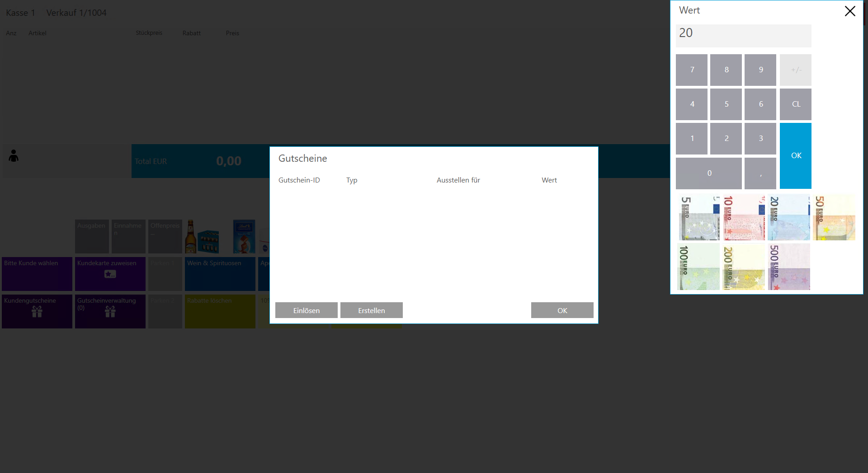
Task: Select the 20 Euro banknote
Action: [x=788, y=217]
